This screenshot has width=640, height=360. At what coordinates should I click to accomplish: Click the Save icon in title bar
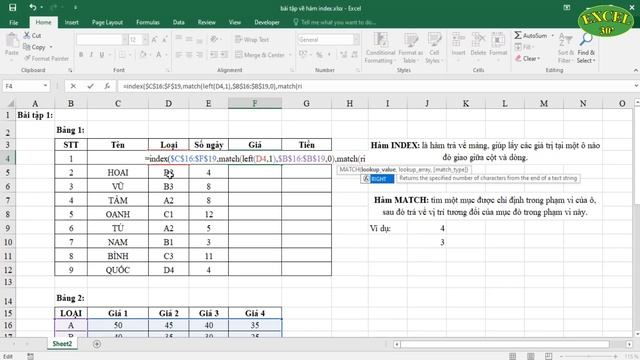click(x=13, y=8)
